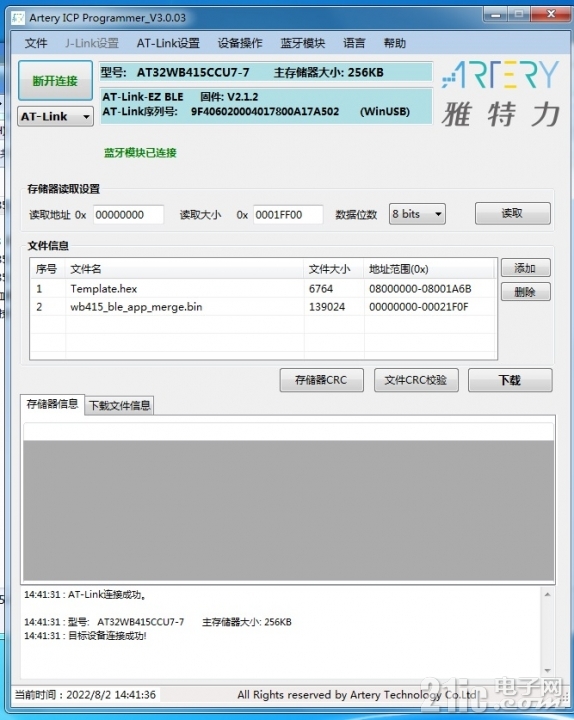Open the 文件 menu

[x=36, y=43]
